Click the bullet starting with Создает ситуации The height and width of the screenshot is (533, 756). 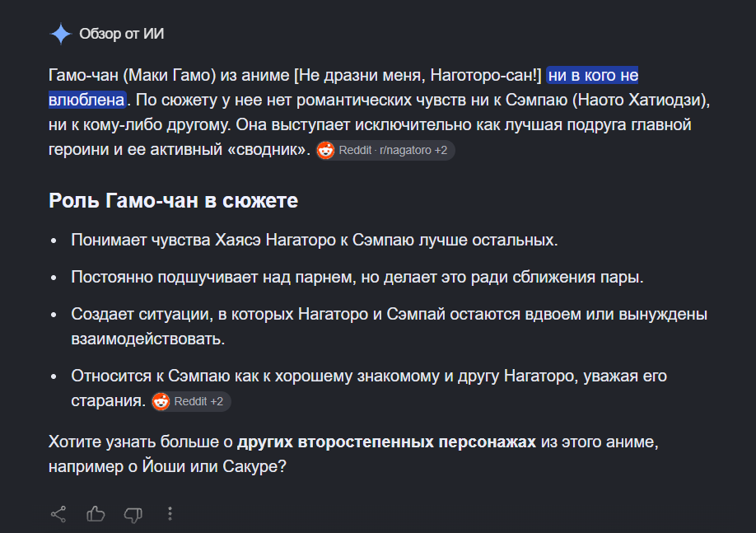389,326
